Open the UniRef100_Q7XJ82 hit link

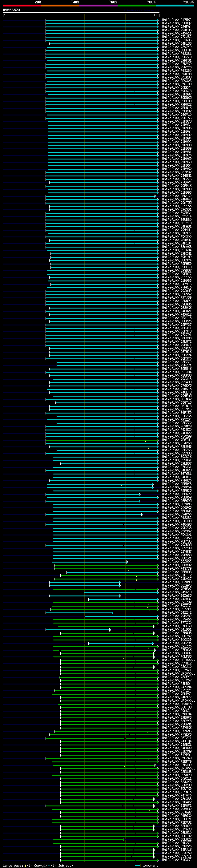point(176,37)
